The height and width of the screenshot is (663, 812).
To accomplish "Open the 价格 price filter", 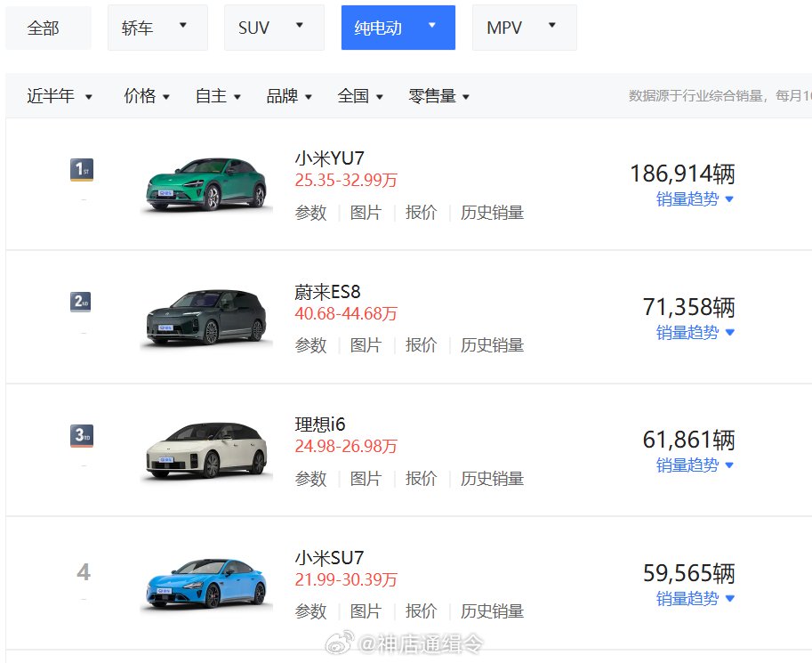I will (x=146, y=96).
